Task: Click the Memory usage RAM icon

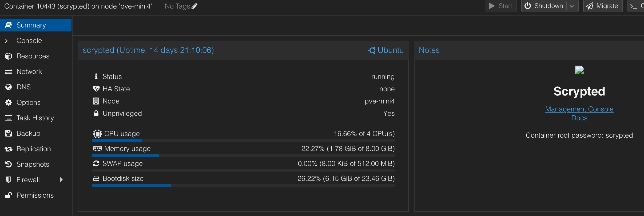Action: pos(97,149)
